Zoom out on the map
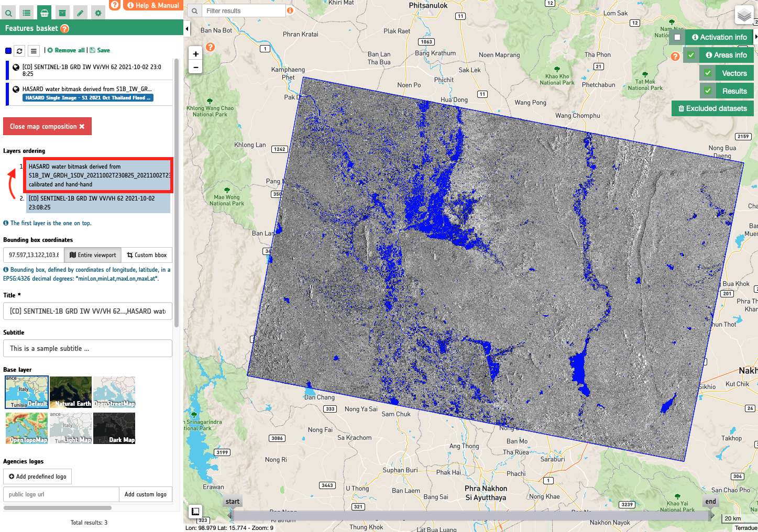 tap(195, 67)
